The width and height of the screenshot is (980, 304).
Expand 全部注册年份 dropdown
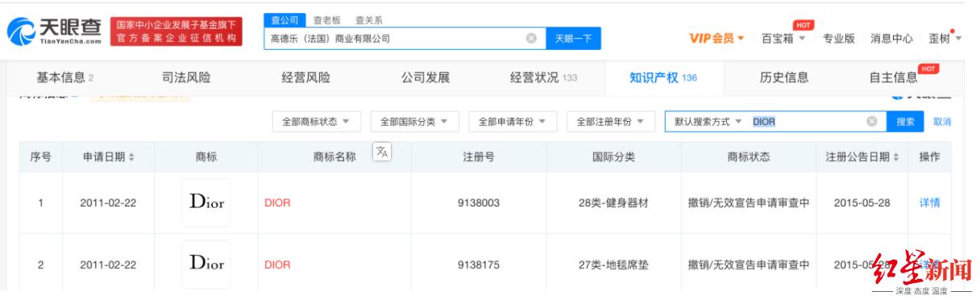coord(610,122)
